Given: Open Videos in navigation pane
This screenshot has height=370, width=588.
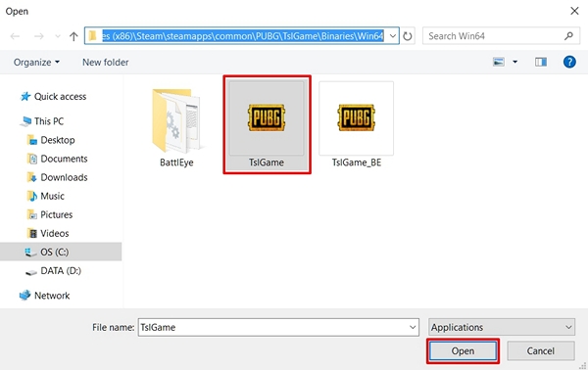Looking at the screenshot, I should (x=48, y=234).
